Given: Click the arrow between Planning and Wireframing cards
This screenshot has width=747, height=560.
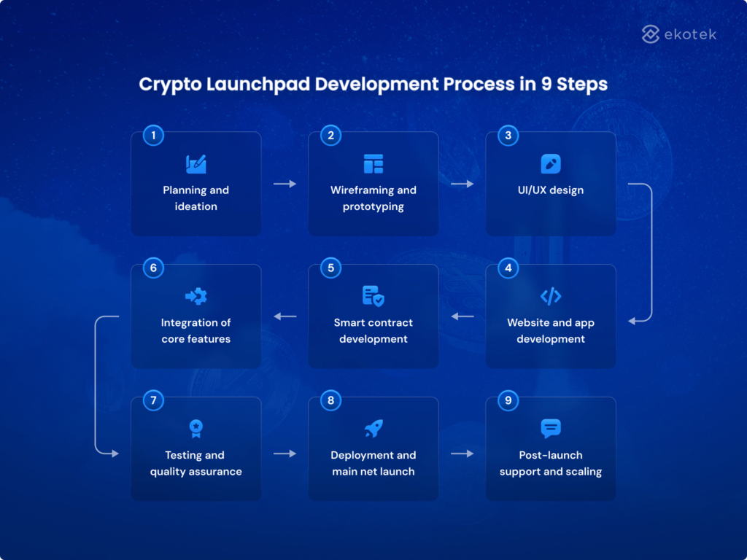Looking at the screenshot, I should (x=285, y=184).
